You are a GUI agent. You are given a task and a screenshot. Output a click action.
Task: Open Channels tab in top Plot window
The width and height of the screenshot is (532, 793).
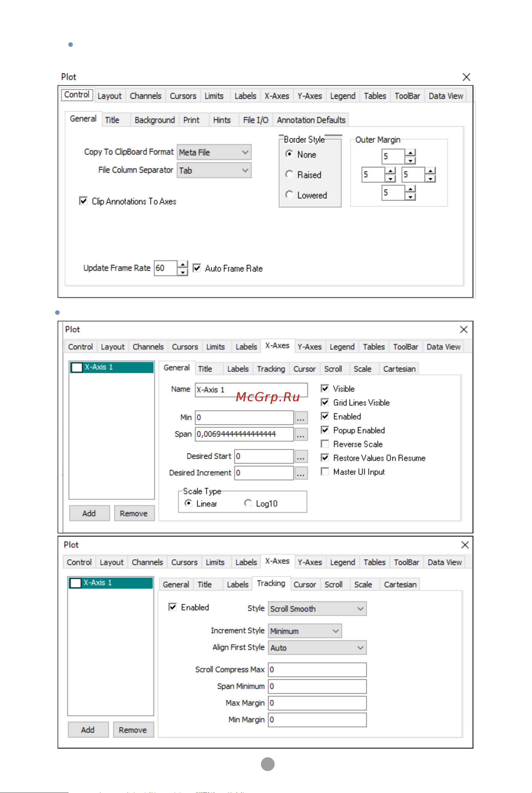(146, 96)
